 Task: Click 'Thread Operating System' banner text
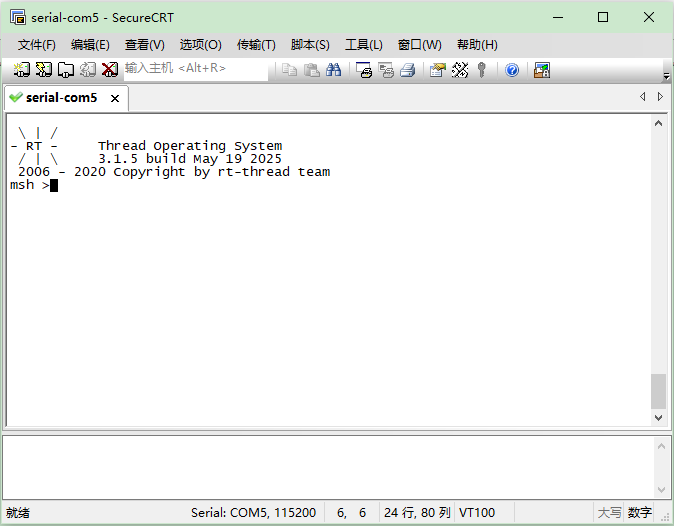click(190, 146)
